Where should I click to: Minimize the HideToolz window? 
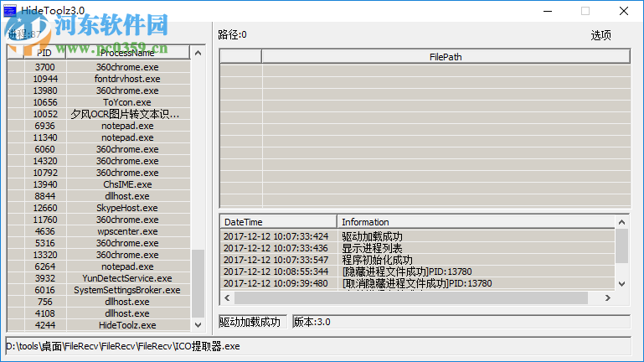point(548,11)
